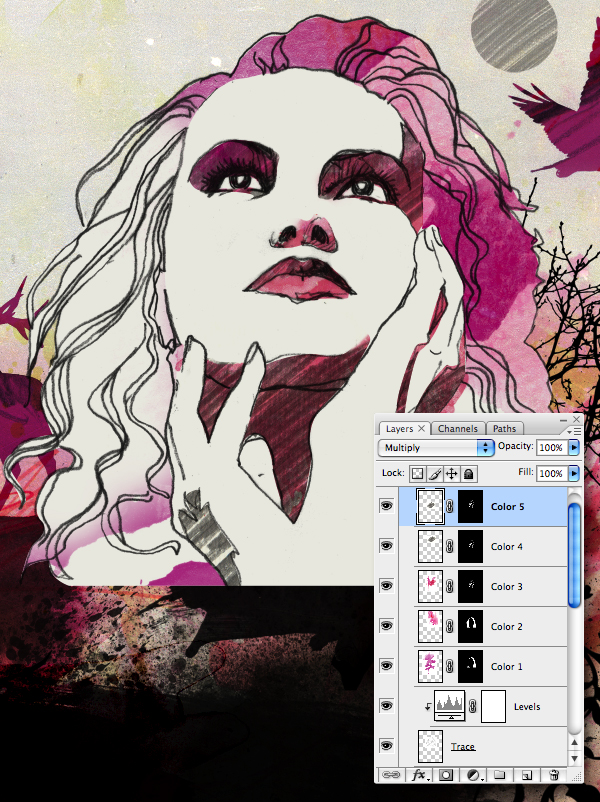The image size is (600, 802).
Task: Select the Color 3 layer mask thumbnail
Action: (471, 586)
